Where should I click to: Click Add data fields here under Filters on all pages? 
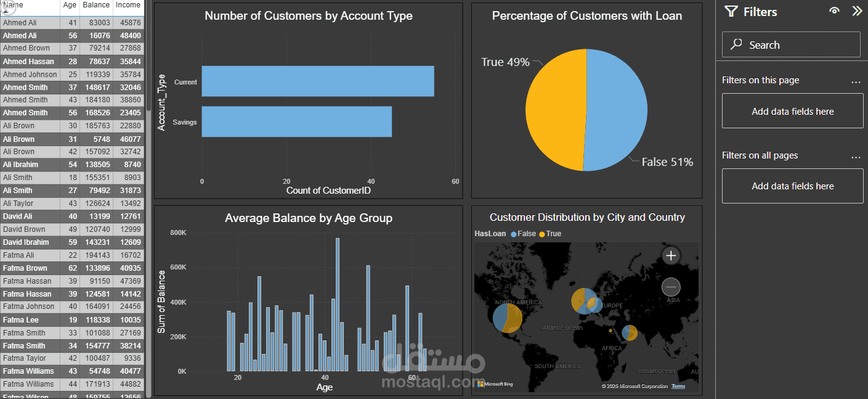pos(792,186)
